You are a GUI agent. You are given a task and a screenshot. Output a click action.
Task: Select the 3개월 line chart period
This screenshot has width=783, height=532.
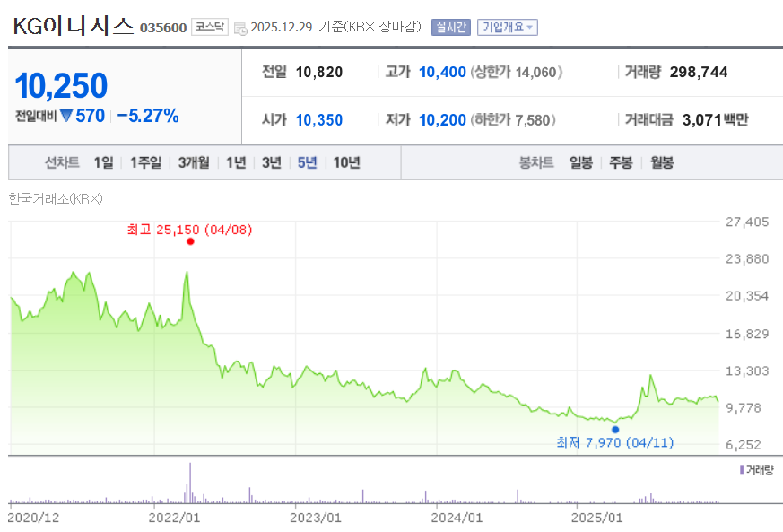tap(194, 162)
